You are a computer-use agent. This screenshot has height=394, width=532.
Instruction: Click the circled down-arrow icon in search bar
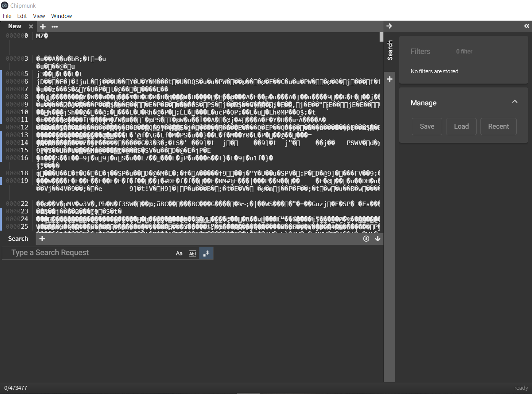[366, 239]
